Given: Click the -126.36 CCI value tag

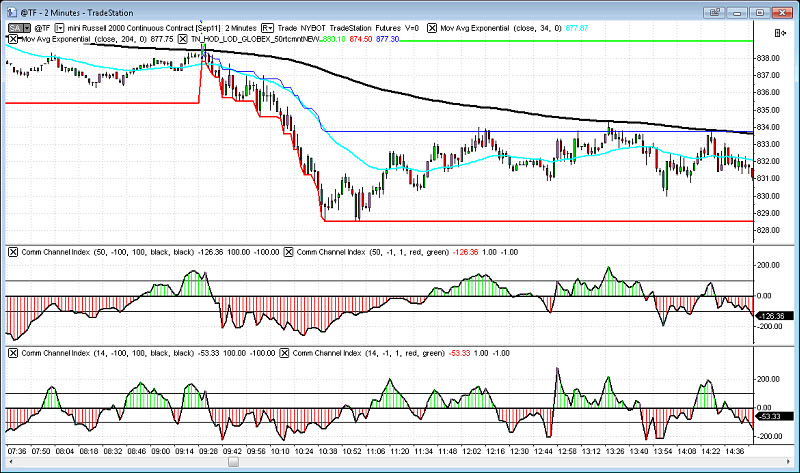Looking at the screenshot, I should [771, 316].
